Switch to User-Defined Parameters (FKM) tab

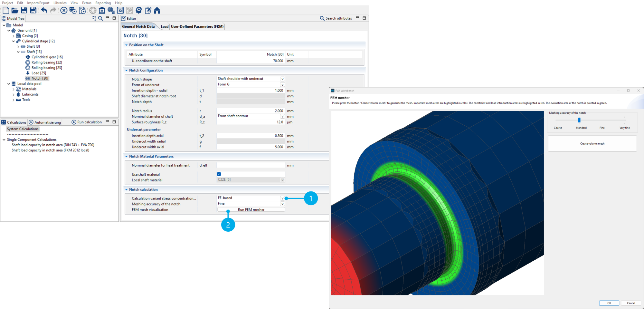point(197,26)
